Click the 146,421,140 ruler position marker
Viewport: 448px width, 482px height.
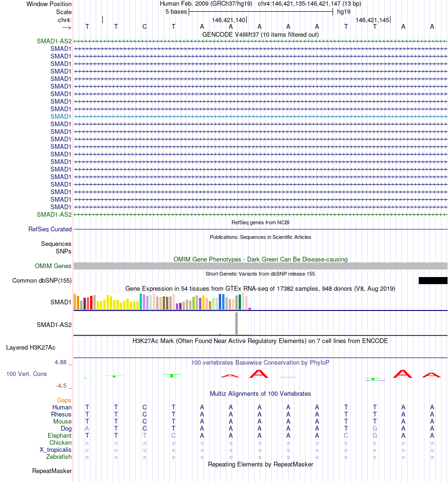(x=229, y=20)
